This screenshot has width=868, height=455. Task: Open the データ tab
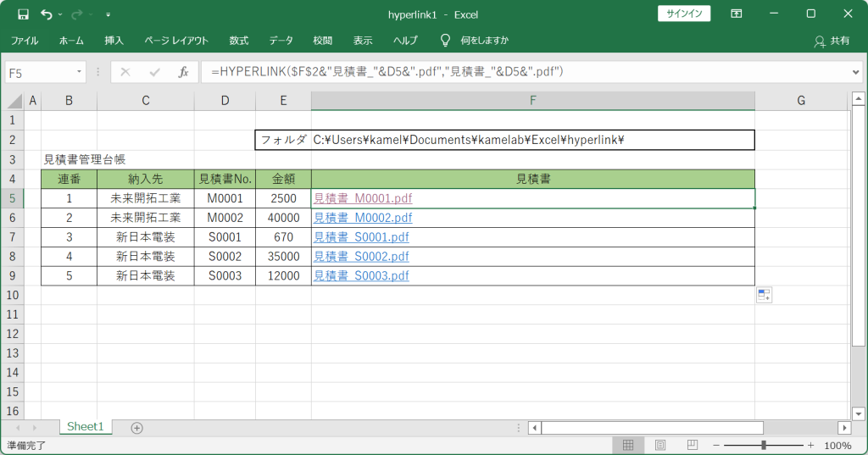pos(281,41)
